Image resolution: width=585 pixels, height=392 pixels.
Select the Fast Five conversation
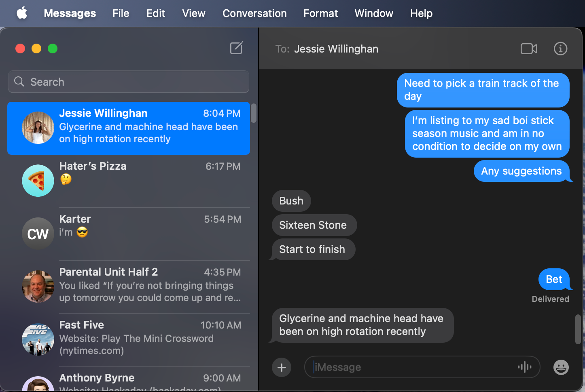[x=129, y=340]
